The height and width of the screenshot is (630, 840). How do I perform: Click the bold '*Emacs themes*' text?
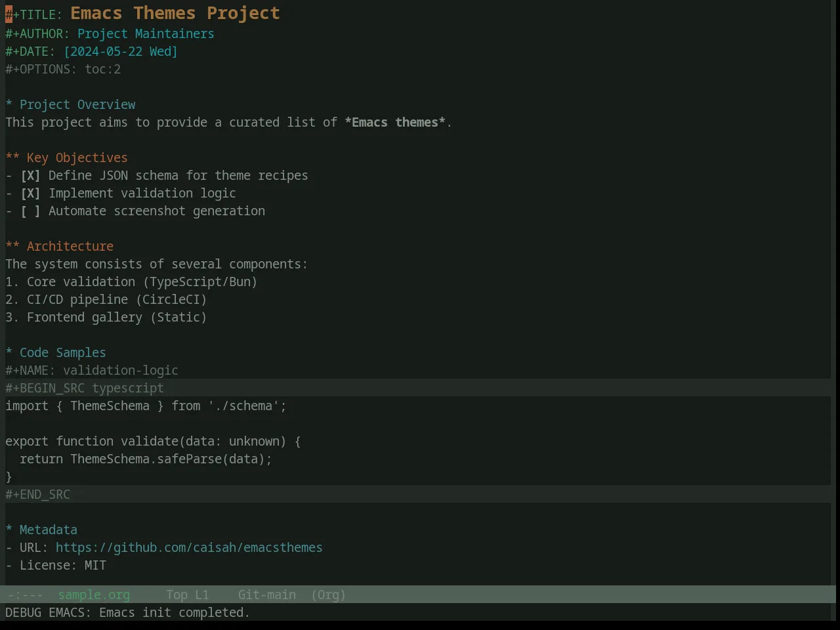(395, 123)
